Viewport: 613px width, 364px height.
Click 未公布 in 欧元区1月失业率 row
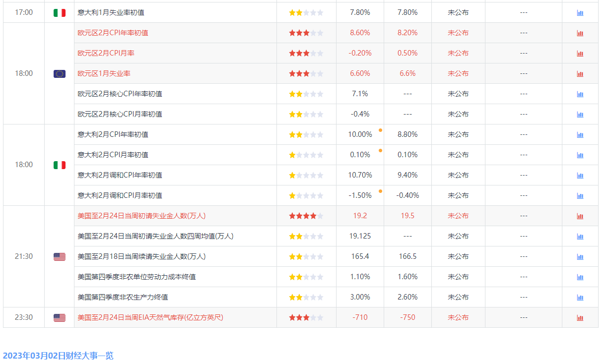pos(458,73)
